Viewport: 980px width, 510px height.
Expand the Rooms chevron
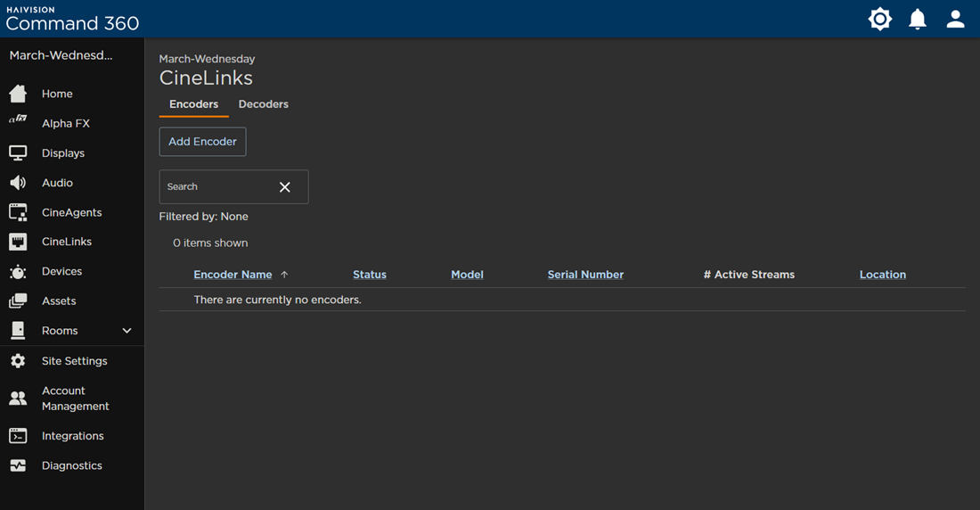click(127, 331)
